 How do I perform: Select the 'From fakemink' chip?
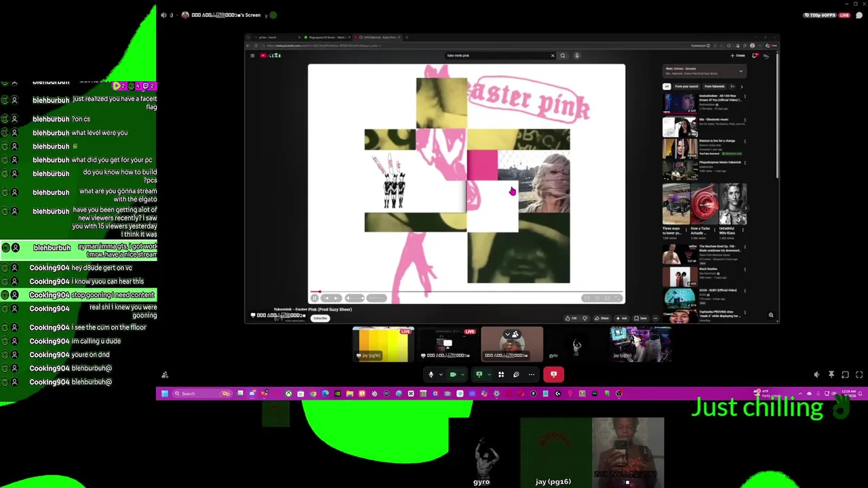[x=714, y=86]
